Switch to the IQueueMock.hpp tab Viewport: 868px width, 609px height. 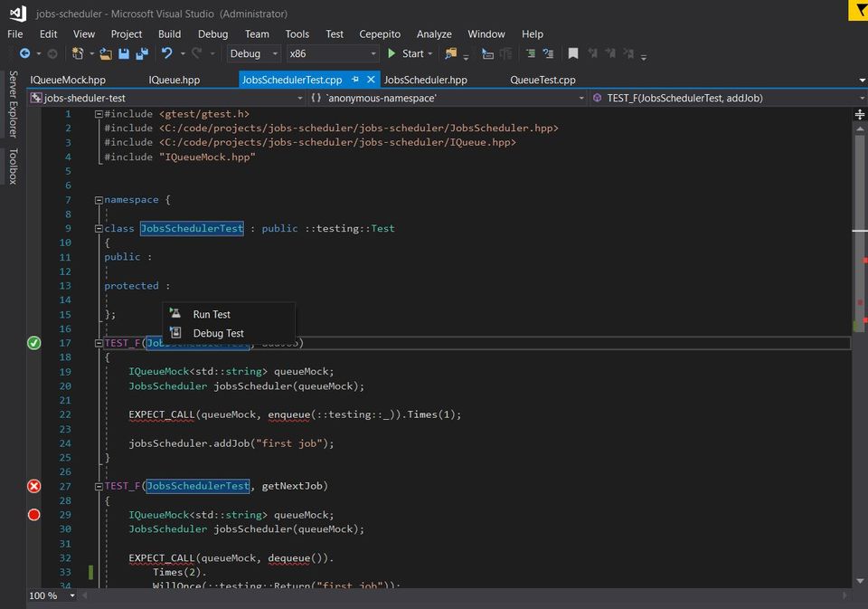pyautogui.click(x=68, y=80)
